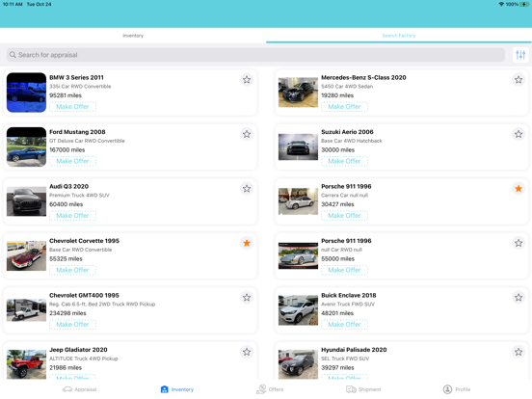The height and width of the screenshot is (399, 532).
Task: Go to the Offers tab
Action: click(270, 389)
